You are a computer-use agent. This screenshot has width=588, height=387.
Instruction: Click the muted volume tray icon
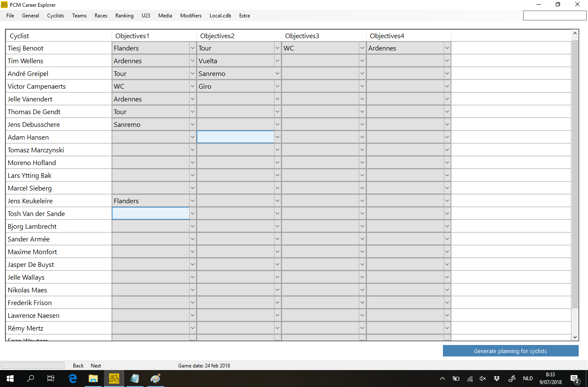tap(483, 379)
